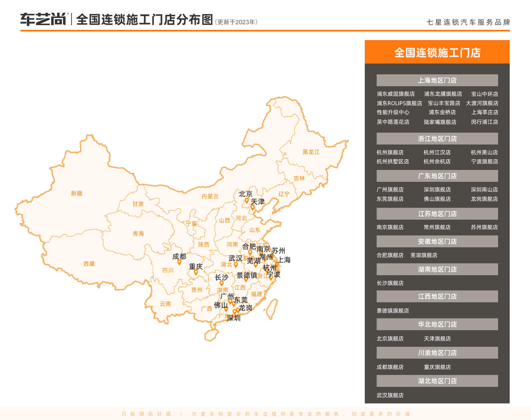Screen dimensions: 531x420
Task: Click the 浦东威固旗舰店 store entry
Action: [x=395, y=94]
